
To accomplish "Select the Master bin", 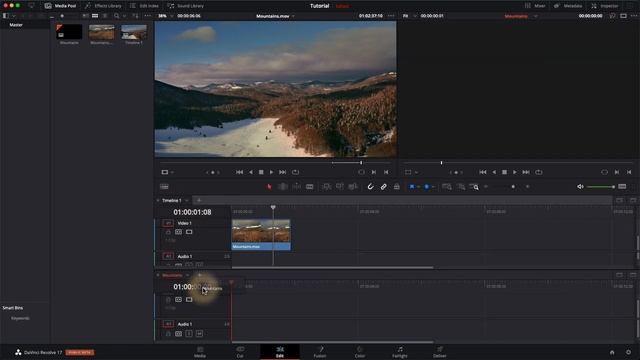I will coord(16,25).
